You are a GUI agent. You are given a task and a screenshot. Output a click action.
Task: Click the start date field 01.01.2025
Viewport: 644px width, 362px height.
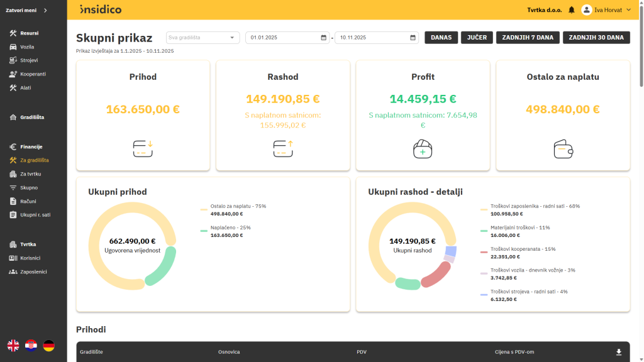click(x=282, y=38)
